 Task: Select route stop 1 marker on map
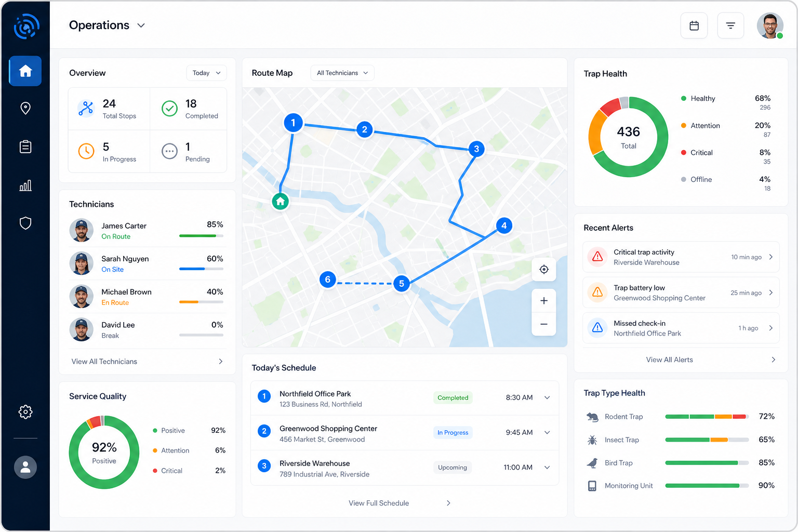(293, 123)
